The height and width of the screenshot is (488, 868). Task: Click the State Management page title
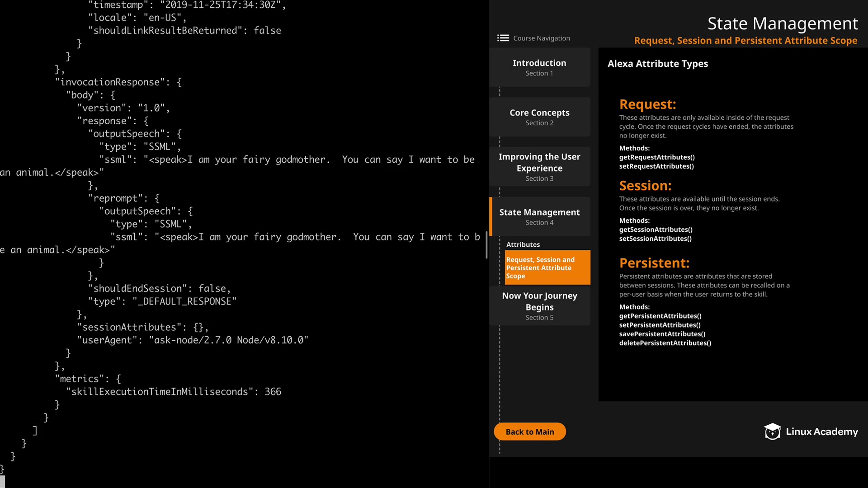(782, 23)
